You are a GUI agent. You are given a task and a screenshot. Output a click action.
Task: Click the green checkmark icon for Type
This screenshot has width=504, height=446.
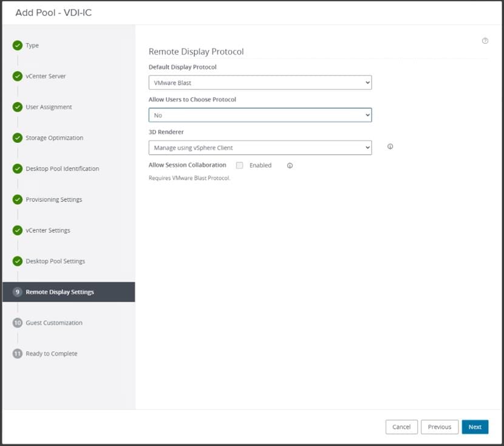click(18, 46)
